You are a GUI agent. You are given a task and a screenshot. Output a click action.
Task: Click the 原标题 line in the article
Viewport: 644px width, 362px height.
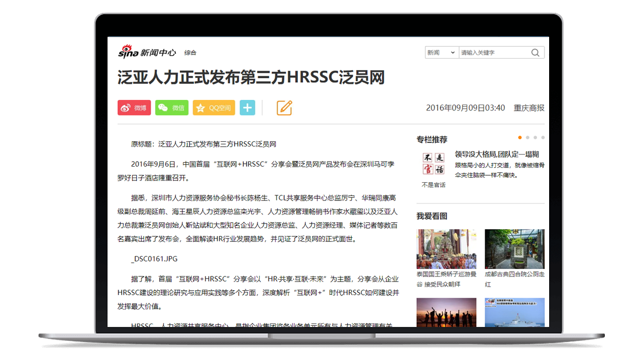[x=204, y=144]
